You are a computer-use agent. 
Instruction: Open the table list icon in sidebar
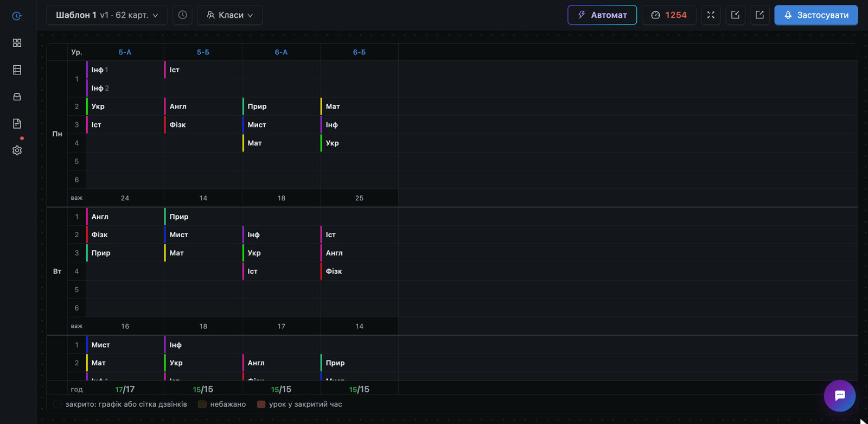pos(17,69)
